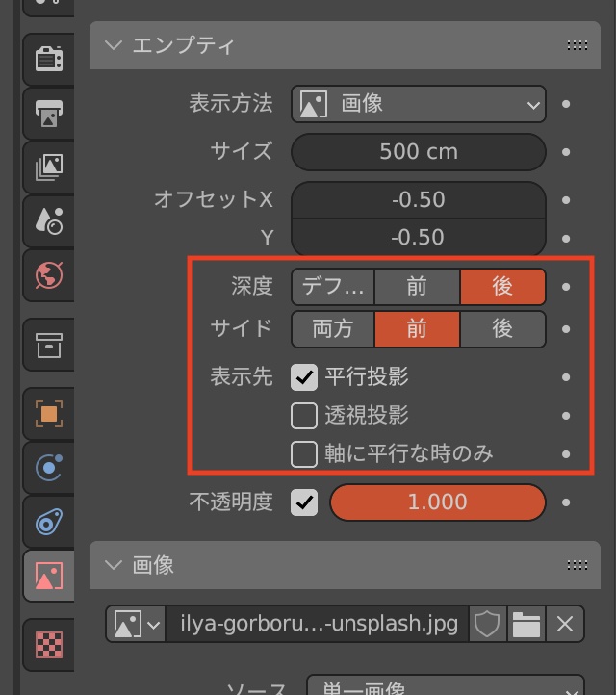This screenshot has width=616, height=695.
Task: Open the 表示方法 dropdown showing 画像
Action: point(418,104)
